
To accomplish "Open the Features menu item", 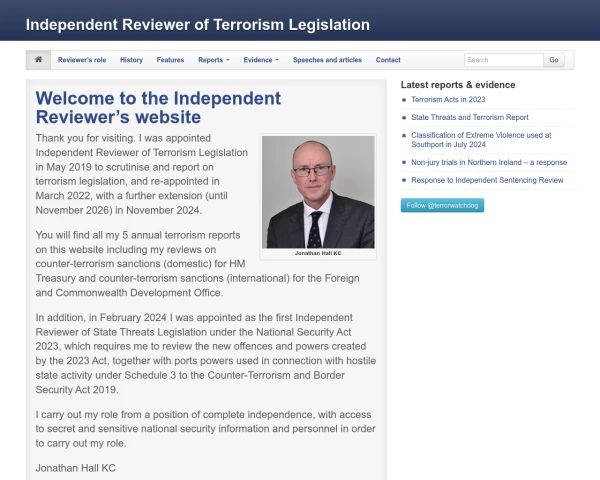I will tap(170, 60).
